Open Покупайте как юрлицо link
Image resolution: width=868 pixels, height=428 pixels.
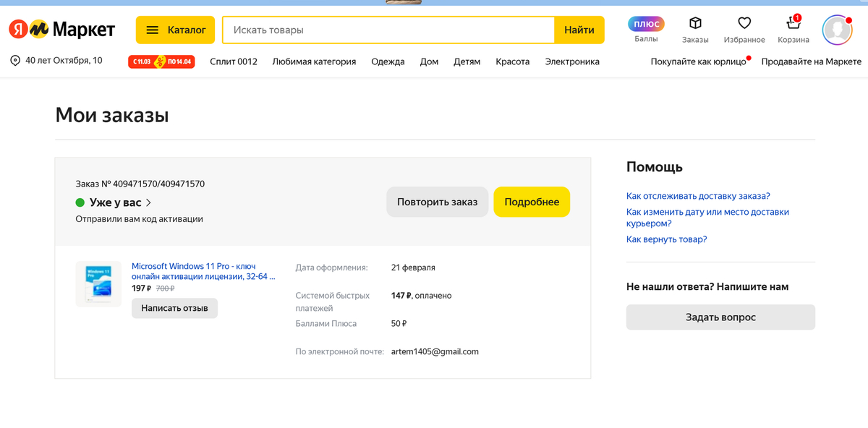click(698, 61)
